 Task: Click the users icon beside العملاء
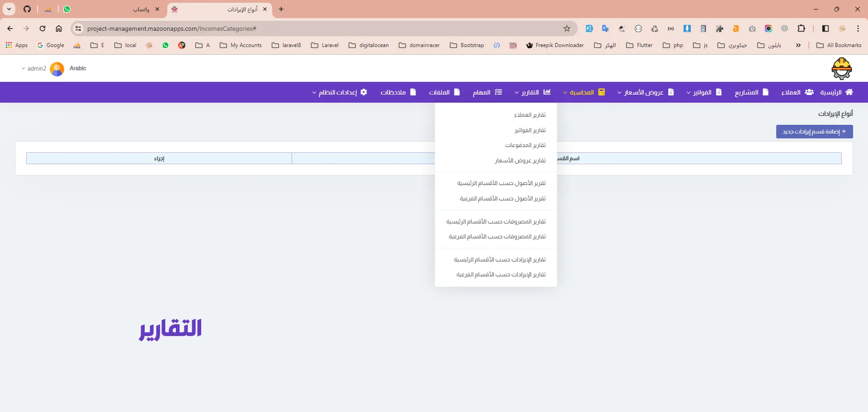(809, 92)
